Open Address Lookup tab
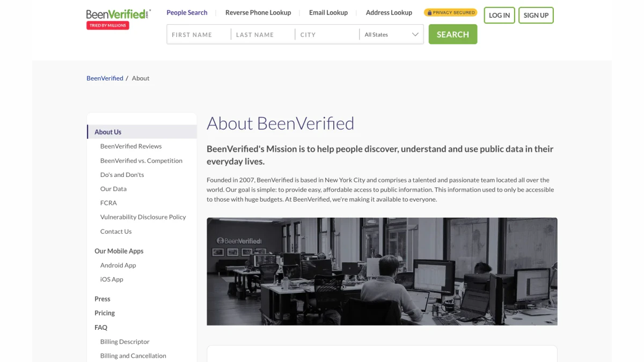 [x=389, y=12]
